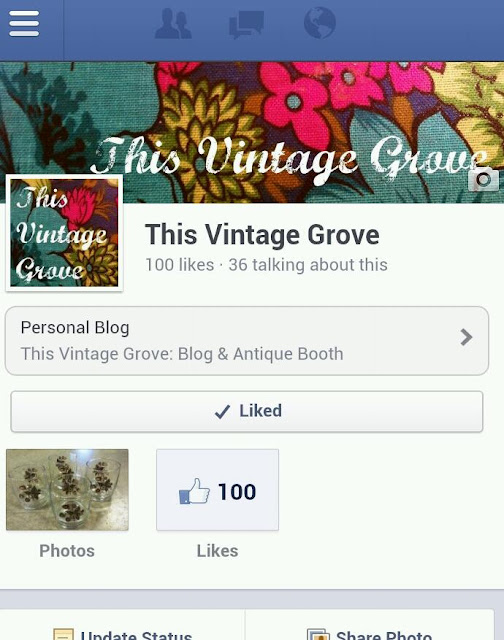The height and width of the screenshot is (640, 504).
Task: Open the notifications globe icon
Action: tap(320, 23)
